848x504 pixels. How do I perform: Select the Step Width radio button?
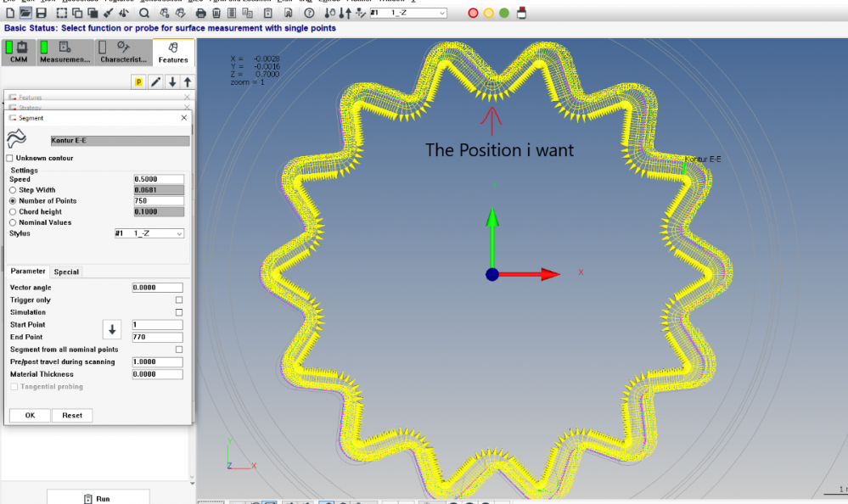pos(13,190)
